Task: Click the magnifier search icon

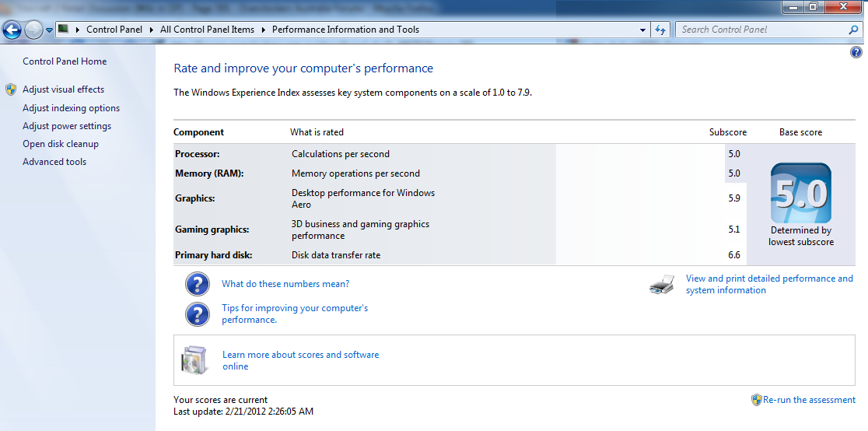Action: (x=853, y=30)
